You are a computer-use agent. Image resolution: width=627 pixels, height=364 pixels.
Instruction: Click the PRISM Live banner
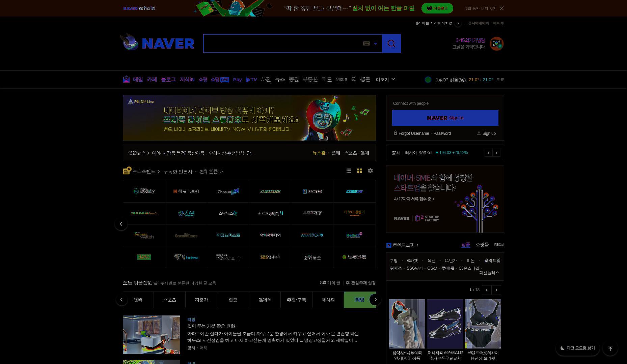pyautogui.click(x=249, y=118)
